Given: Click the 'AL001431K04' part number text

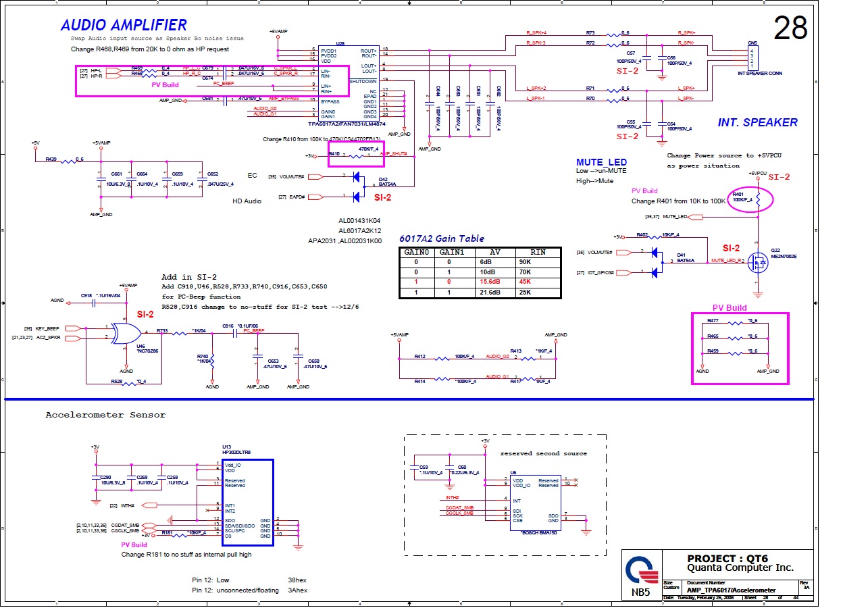Looking at the screenshot, I should click(359, 221).
